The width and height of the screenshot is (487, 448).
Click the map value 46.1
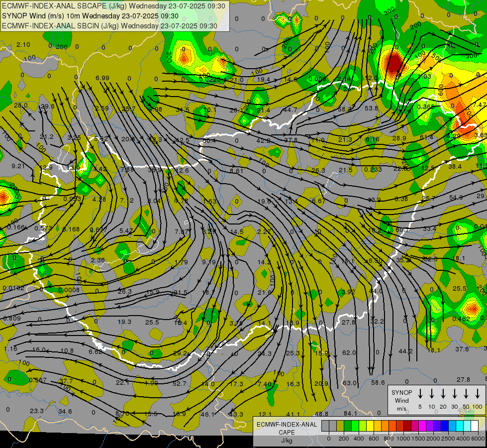207,414
